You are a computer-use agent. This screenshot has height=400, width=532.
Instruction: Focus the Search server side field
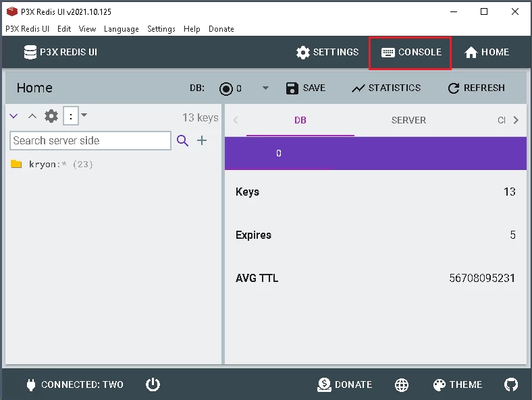(90, 141)
